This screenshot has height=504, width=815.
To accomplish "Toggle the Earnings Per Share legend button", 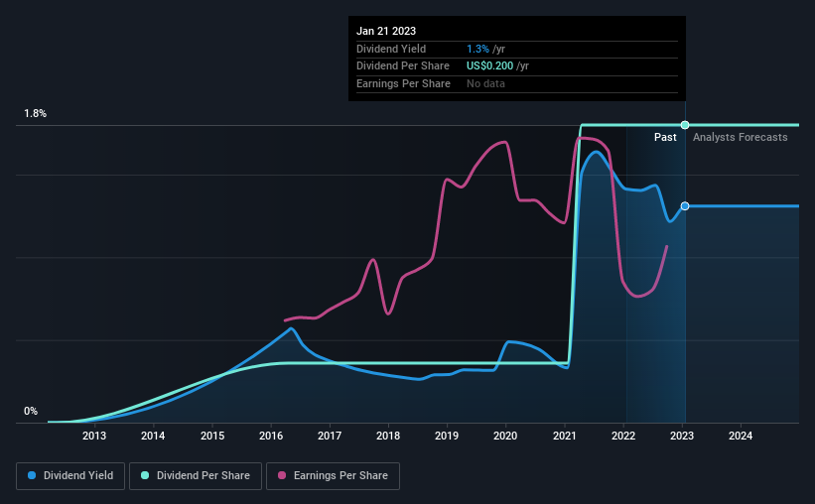I will pyautogui.click(x=333, y=476).
